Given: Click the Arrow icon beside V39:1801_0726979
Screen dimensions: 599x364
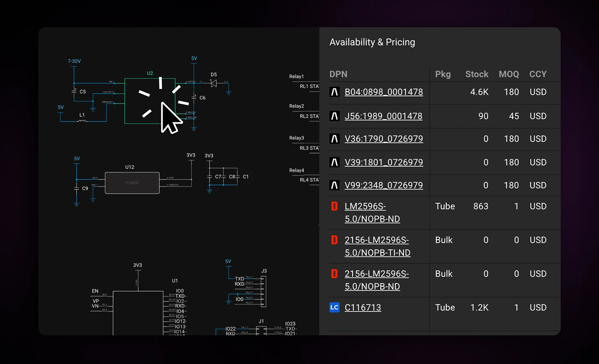Looking at the screenshot, I should tap(335, 162).
